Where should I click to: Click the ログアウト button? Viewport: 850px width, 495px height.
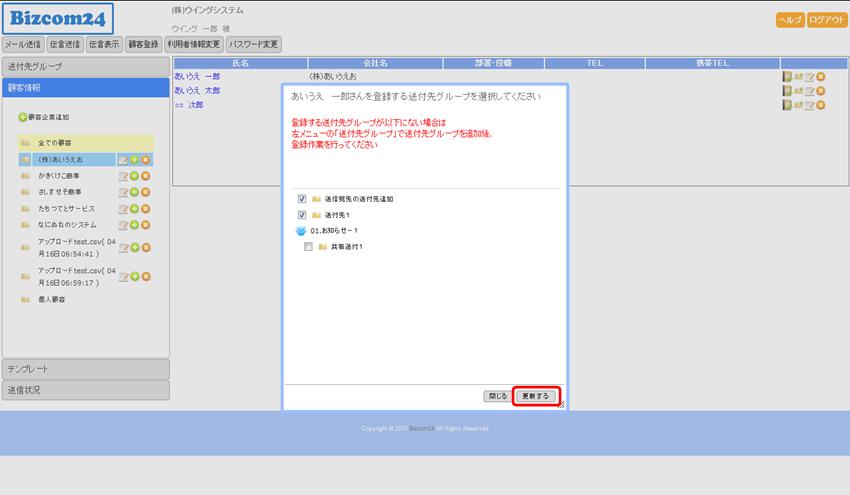826,20
